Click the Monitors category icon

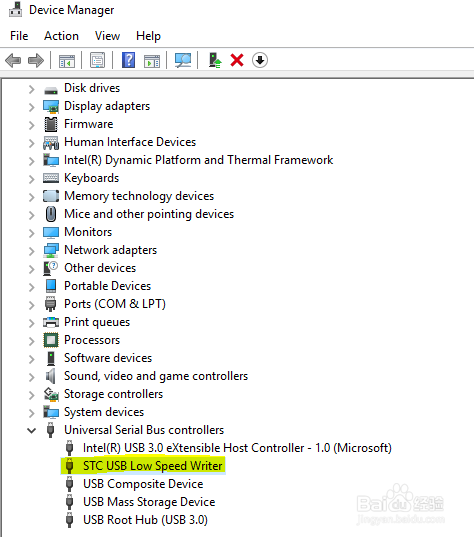point(51,233)
